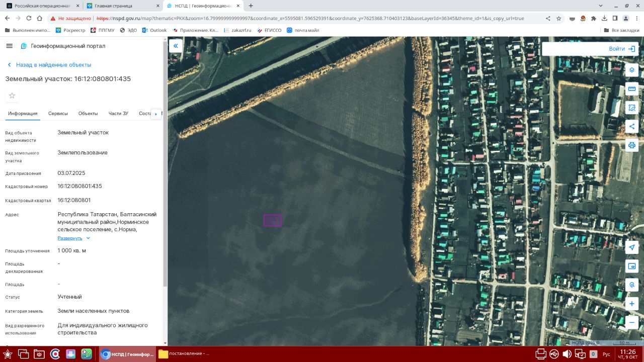Viewport: 644px width, 362px height.
Task: Open постановление folder in taskbar
Action: pos(184,354)
